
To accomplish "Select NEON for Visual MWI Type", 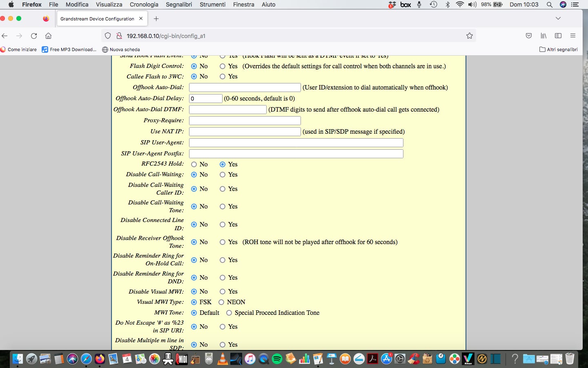I will click(x=221, y=302).
